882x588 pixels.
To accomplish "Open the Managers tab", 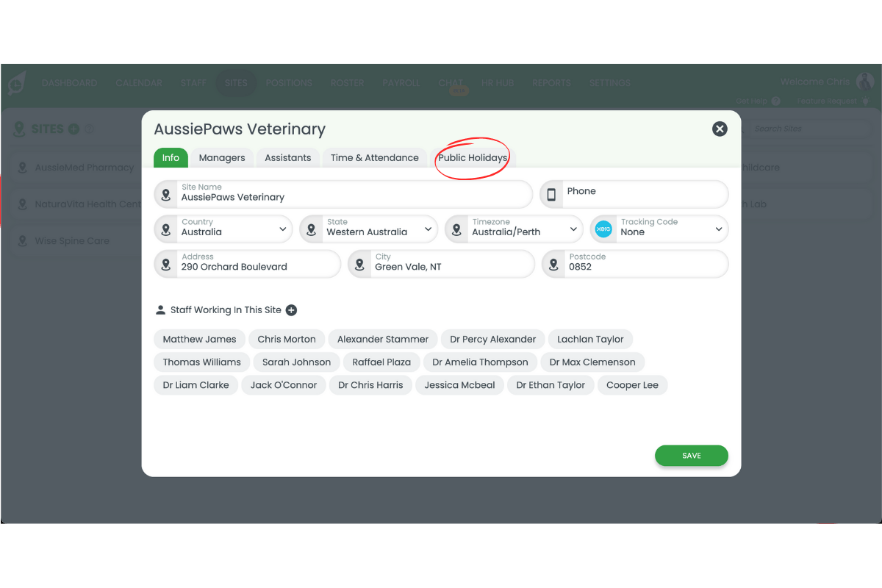I will coord(222,158).
